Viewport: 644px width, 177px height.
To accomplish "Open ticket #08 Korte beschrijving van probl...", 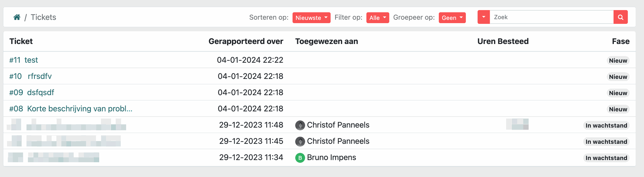I will click(71, 109).
